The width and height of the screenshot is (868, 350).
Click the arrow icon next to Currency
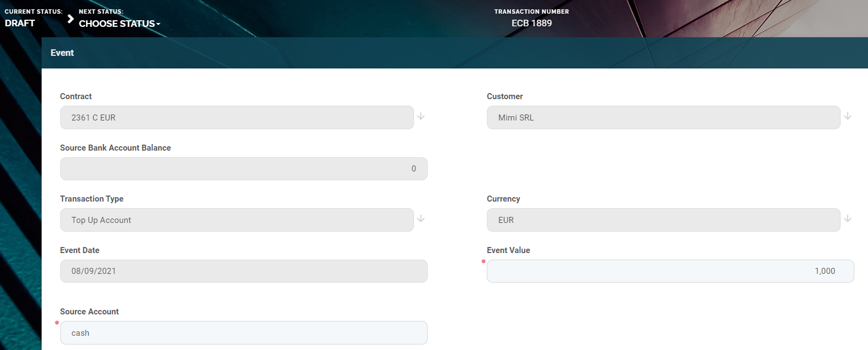click(847, 219)
